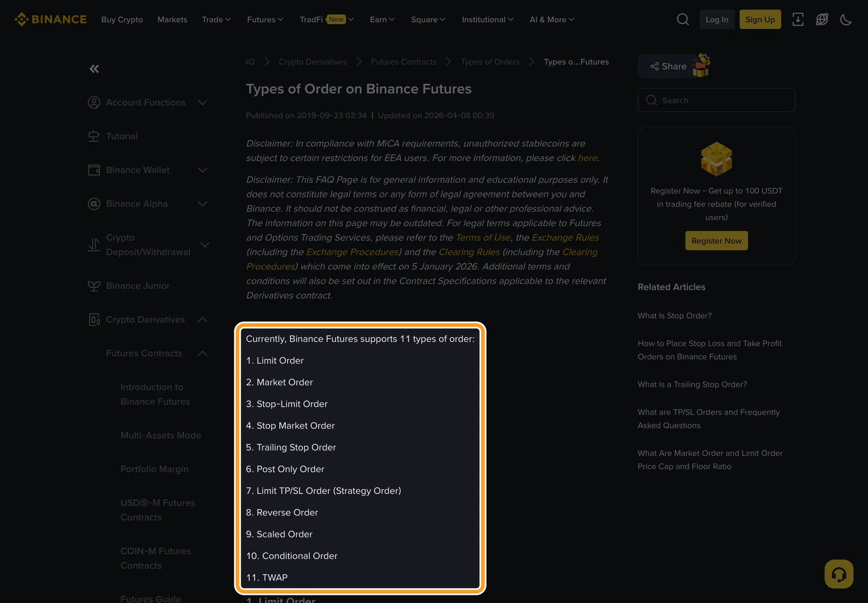This screenshot has width=868, height=603.
Task: Click the Binance Junior plant icon
Action: point(94,286)
